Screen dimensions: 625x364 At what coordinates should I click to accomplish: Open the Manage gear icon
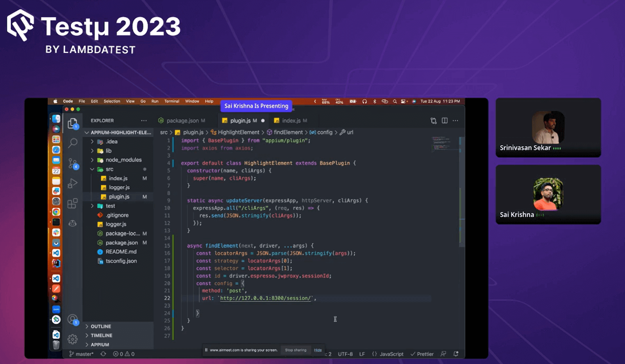click(x=73, y=339)
